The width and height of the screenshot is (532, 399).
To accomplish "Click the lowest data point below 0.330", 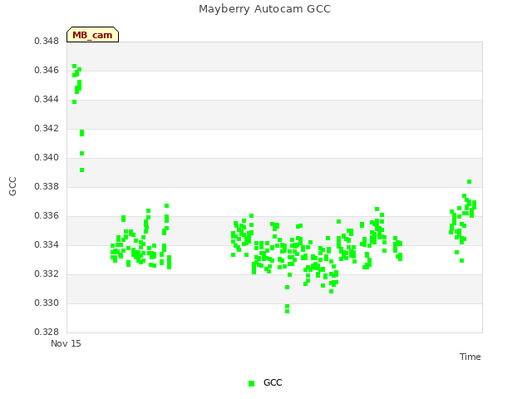I will [287, 311].
